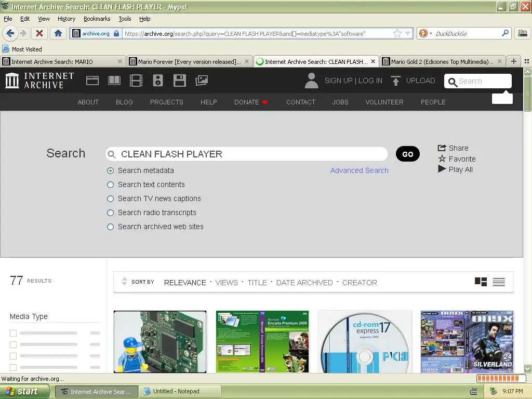
Task: Bookmark page with the star icon
Action: pos(397,33)
